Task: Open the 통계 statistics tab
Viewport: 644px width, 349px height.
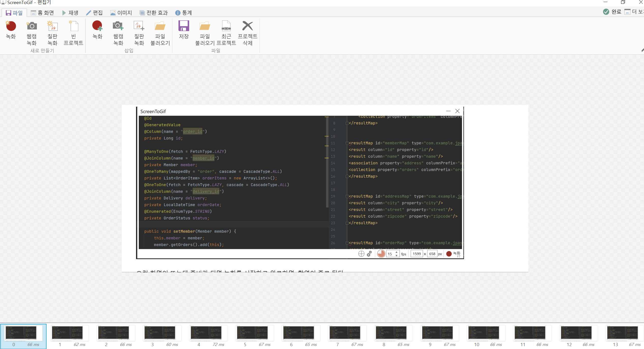Action: click(183, 13)
